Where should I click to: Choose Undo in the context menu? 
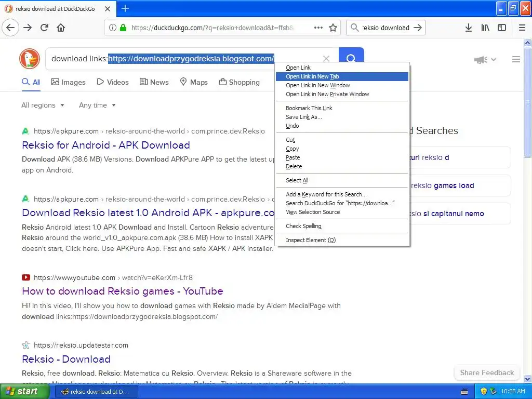[342, 126]
